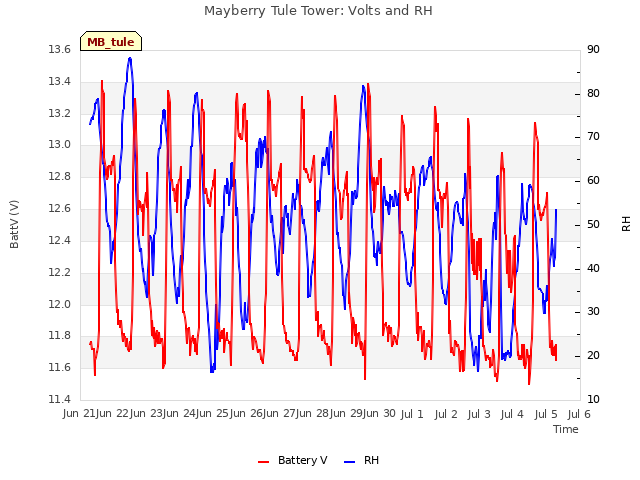This screenshot has width=640, height=480.
Task: Click the 11.8 left axis tick label
Action: pyautogui.click(x=60, y=336)
